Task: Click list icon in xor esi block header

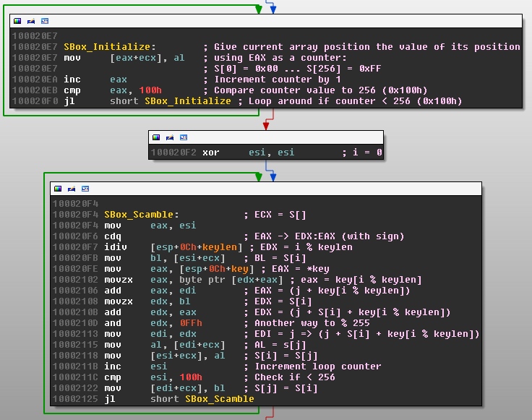Action: 184,137
